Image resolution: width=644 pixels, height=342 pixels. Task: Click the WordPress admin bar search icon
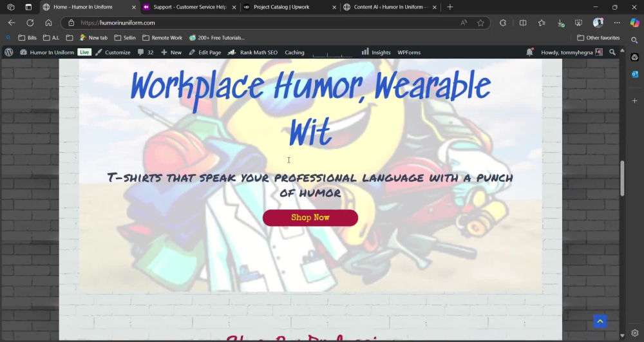pos(612,52)
